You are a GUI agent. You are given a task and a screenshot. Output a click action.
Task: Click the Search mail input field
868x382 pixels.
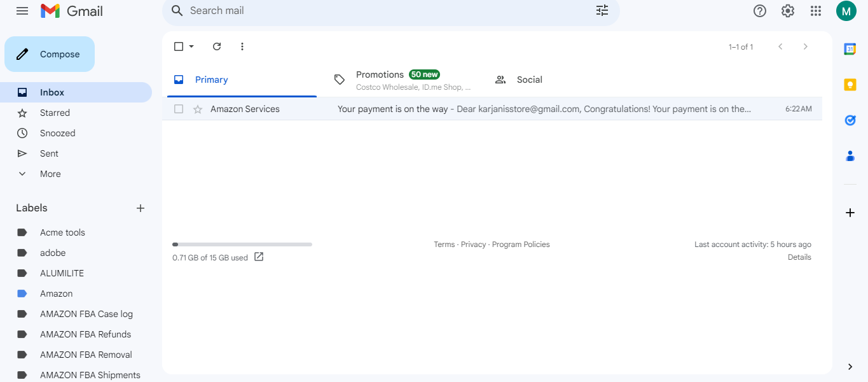[x=388, y=11]
